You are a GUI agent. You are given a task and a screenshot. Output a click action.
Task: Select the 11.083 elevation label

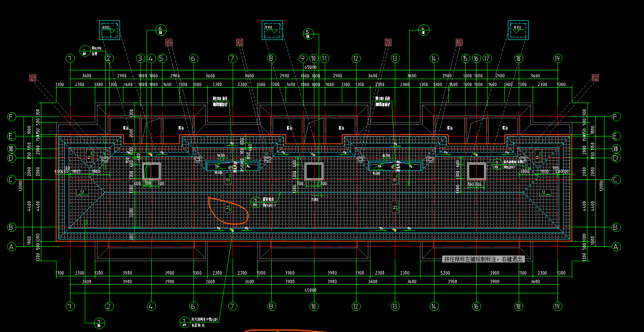pyautogui.click(x=314, y=199)
